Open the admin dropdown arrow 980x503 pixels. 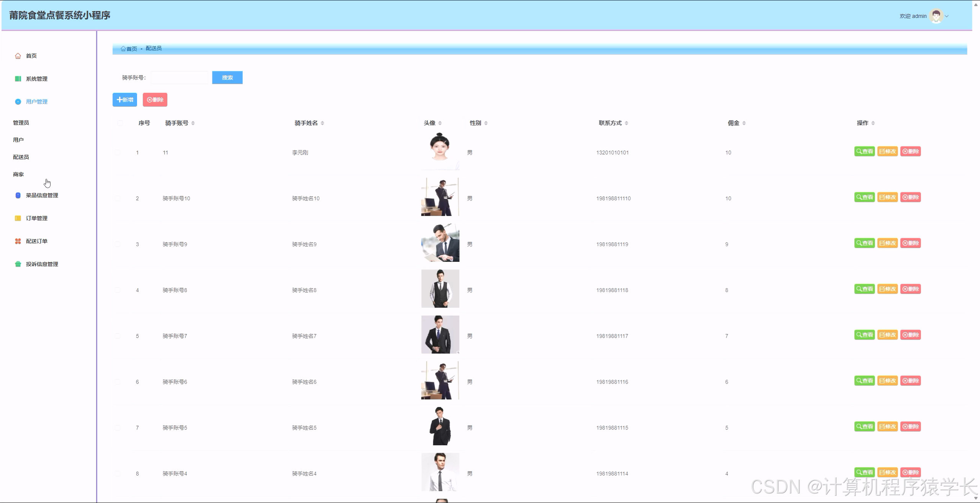click(947, 16)
